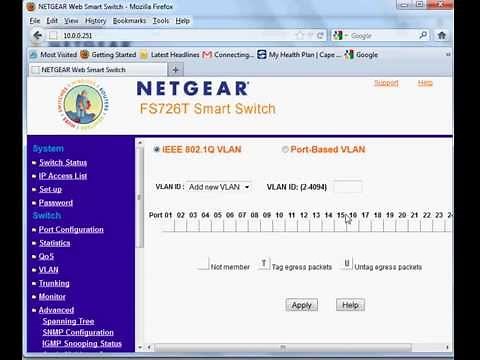
Task: Open Trunking page
Action: 54,283
